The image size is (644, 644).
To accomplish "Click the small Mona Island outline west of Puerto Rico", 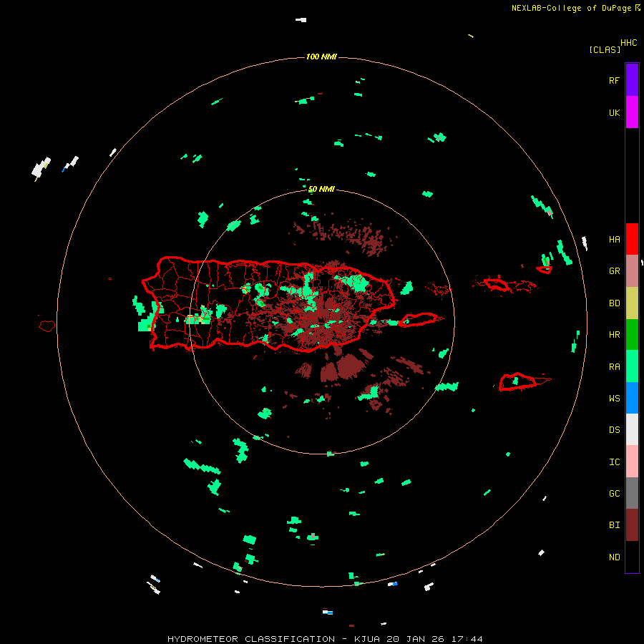I will (47, 326).
